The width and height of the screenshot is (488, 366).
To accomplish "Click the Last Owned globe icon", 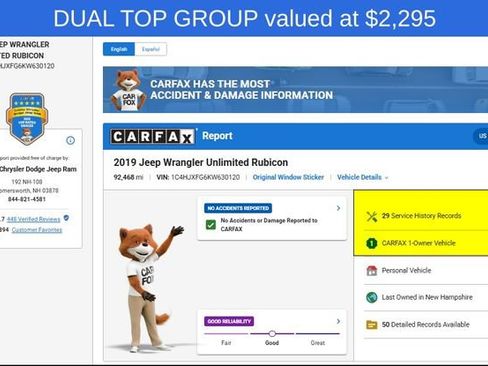I will (x=372, y=297).
